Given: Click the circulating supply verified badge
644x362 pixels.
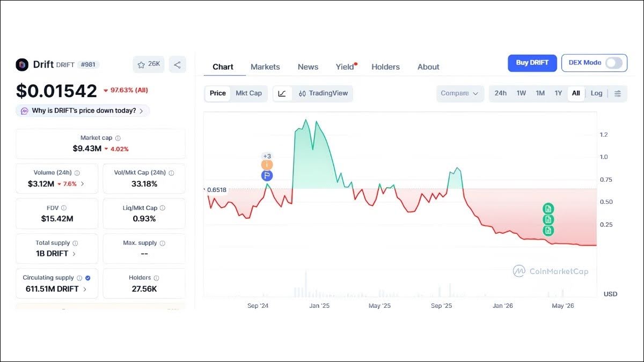Looking at the screenshot, I should 88,278.
